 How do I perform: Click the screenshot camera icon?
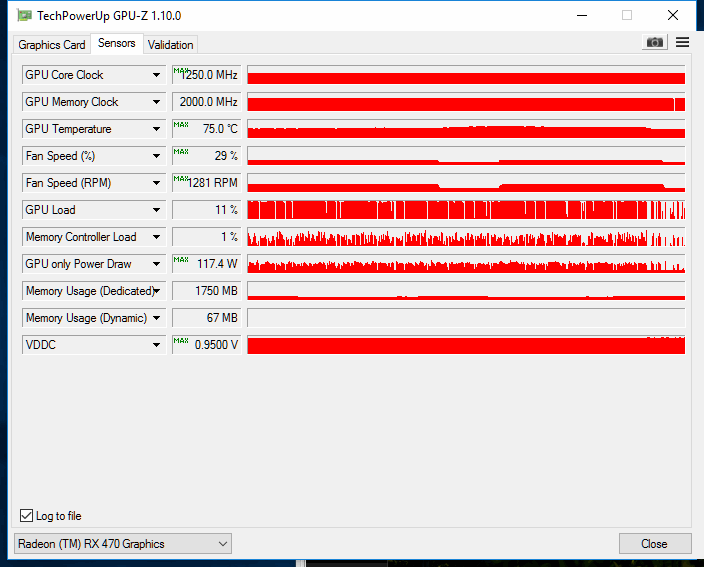[x=654, y=42]
